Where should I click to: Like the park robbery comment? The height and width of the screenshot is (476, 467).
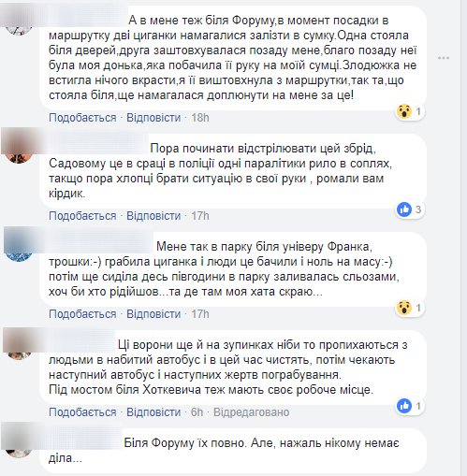click(82, 314)
